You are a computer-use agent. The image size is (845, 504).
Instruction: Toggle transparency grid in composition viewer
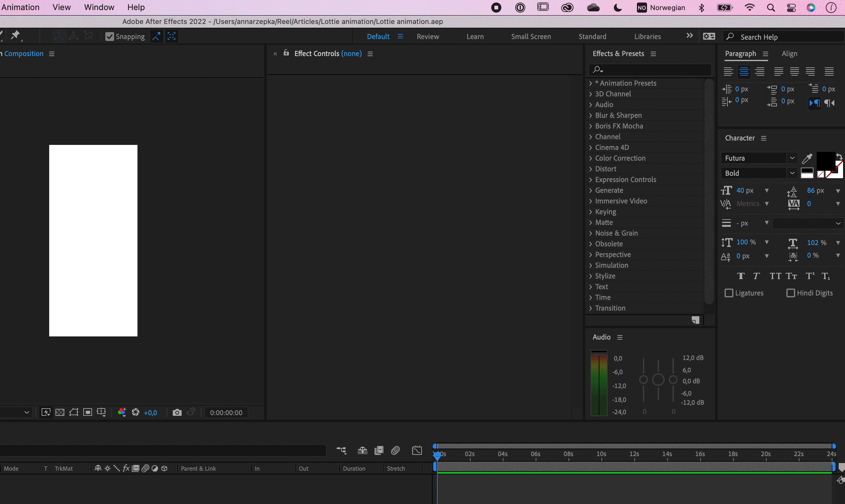coord(60,412)
